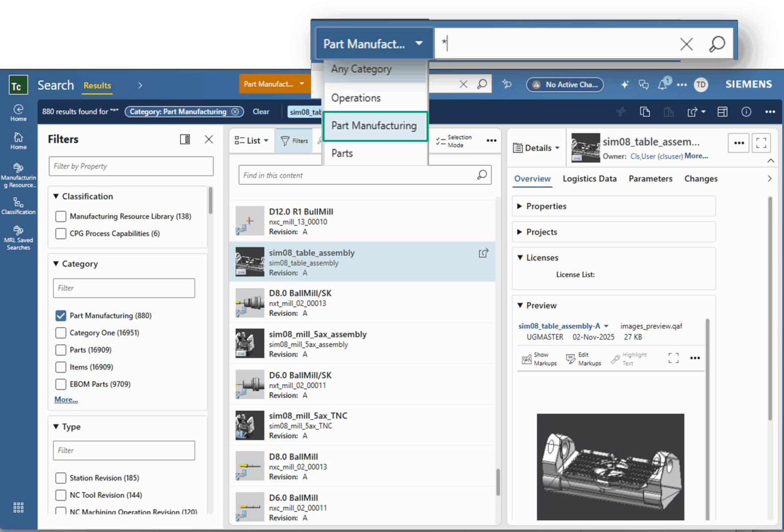Switch to the Parameters tab
Image resolution: width=784 pixels, height=532 pixels.
(x=650, y=179)
